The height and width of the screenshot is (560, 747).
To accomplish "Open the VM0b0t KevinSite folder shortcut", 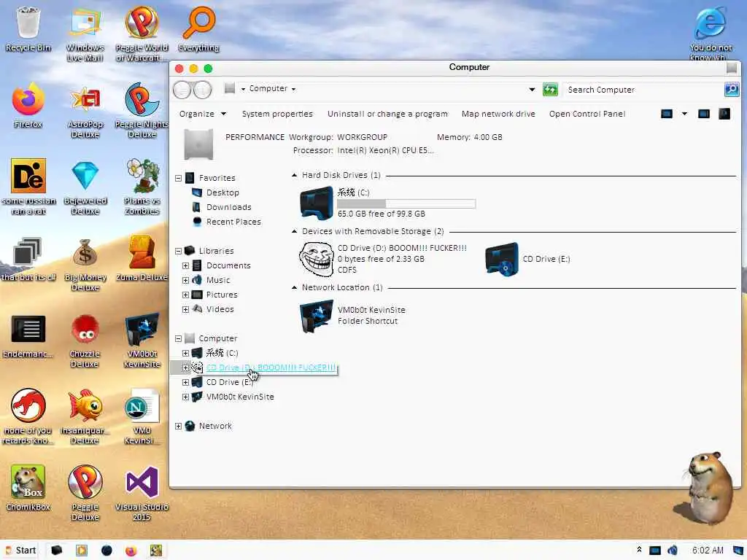I will pyautogui.click(x=352, y=315).
